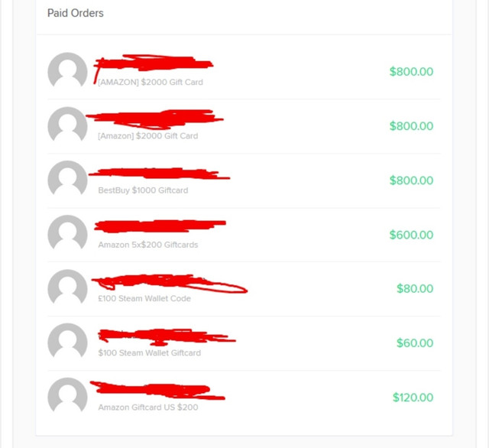The height and width of the screenshot is (448, 489).
Task: Open the avatar next to $100 Steam Wallet Giftcard
Action: tap(67, 341)
